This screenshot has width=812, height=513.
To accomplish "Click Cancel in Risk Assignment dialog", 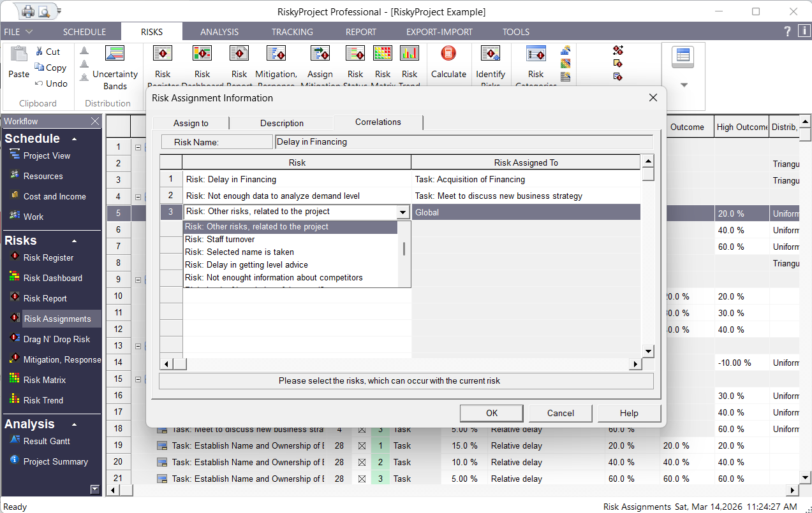I will [560, 413].
